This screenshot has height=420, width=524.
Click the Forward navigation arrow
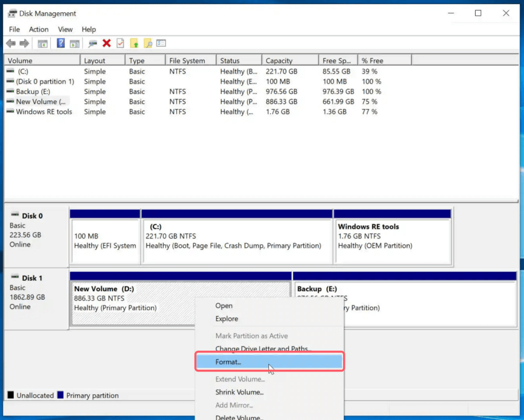23,43
